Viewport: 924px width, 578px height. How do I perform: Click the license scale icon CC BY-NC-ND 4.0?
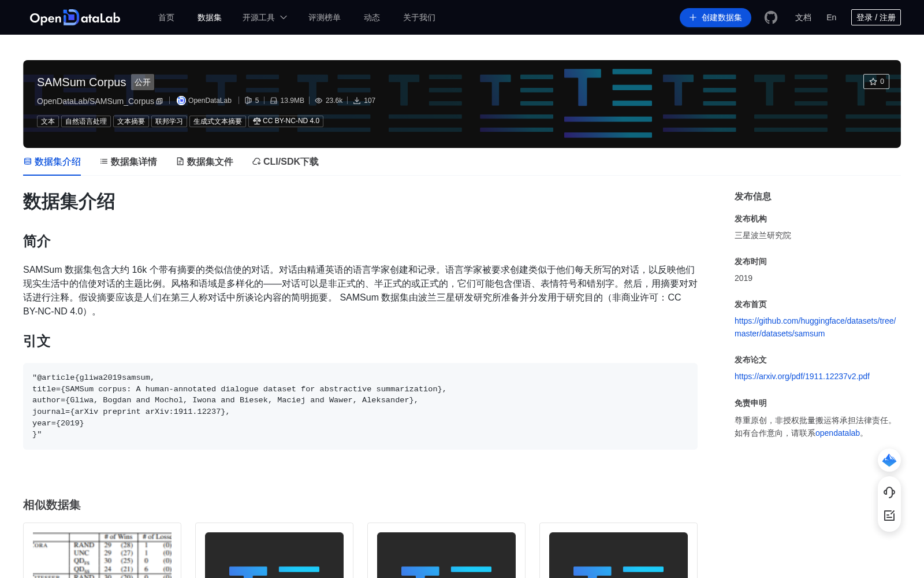click(x=257, y=121)
